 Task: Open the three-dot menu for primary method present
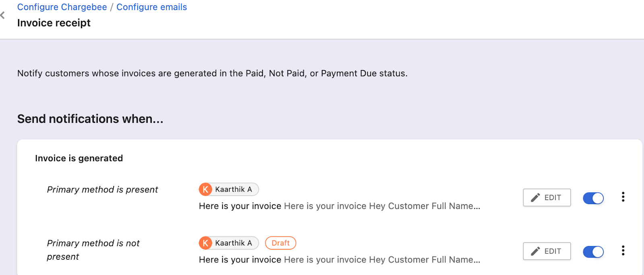point(623,197)
